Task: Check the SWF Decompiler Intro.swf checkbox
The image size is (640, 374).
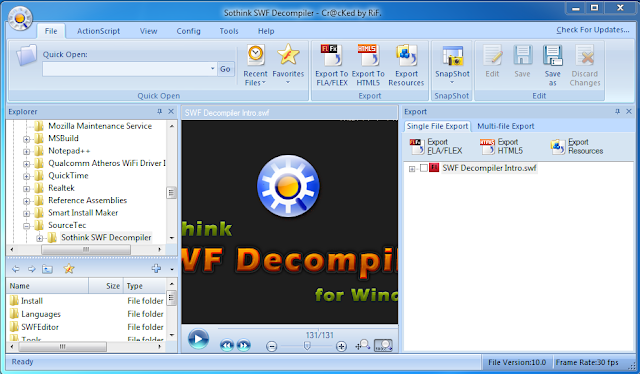Action: coord(424,168)
